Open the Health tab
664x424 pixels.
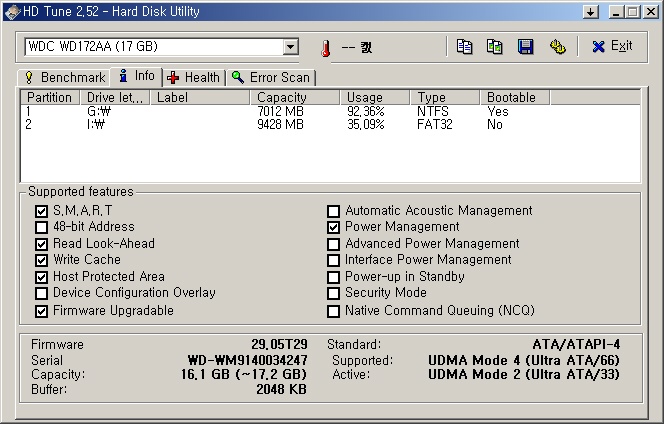pos(194,78)
